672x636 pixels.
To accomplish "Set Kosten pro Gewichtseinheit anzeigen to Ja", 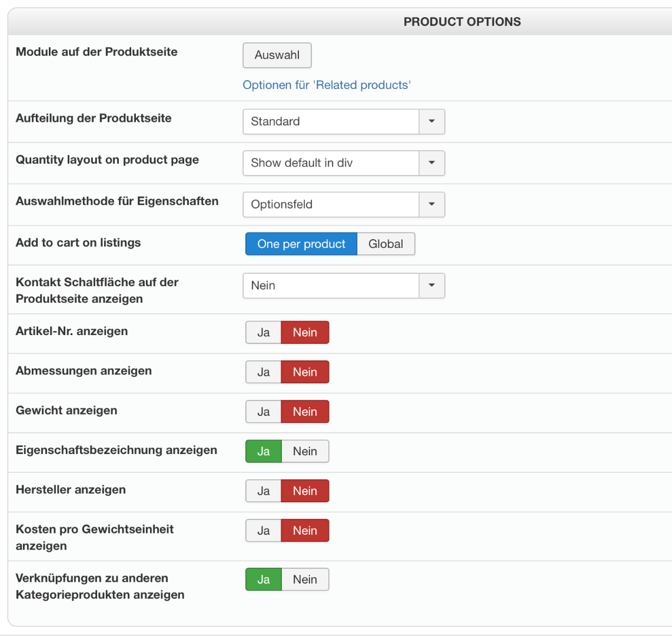I will click(264, 531).
